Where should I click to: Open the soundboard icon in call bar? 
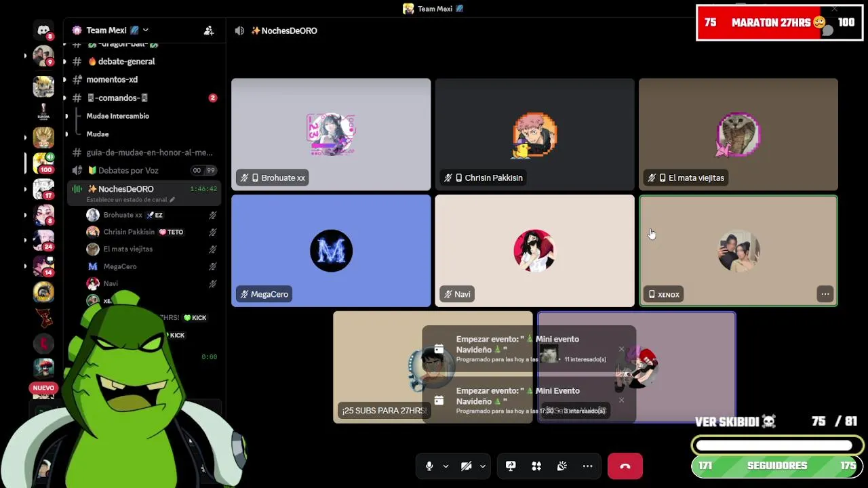click(x=562, y=466)
